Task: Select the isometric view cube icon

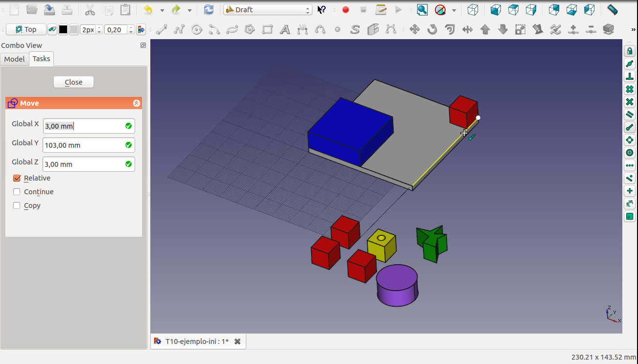Action: point(473,10)
